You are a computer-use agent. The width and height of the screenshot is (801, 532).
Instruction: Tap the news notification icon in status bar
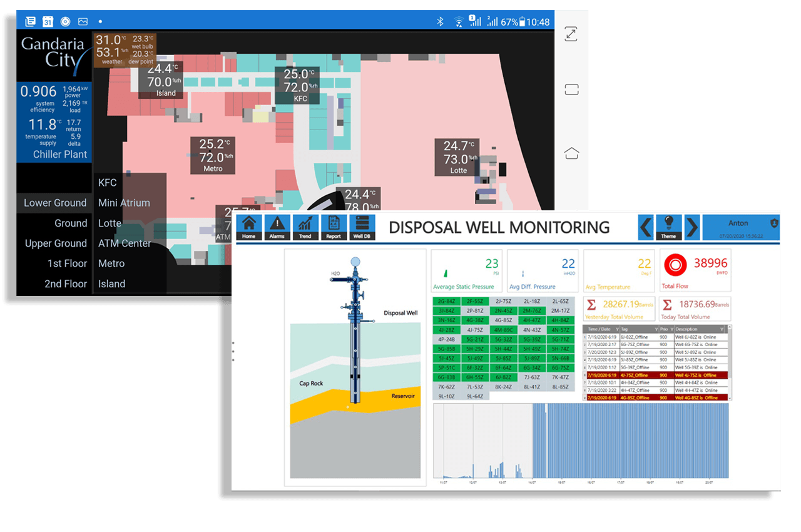coord(30,22)
